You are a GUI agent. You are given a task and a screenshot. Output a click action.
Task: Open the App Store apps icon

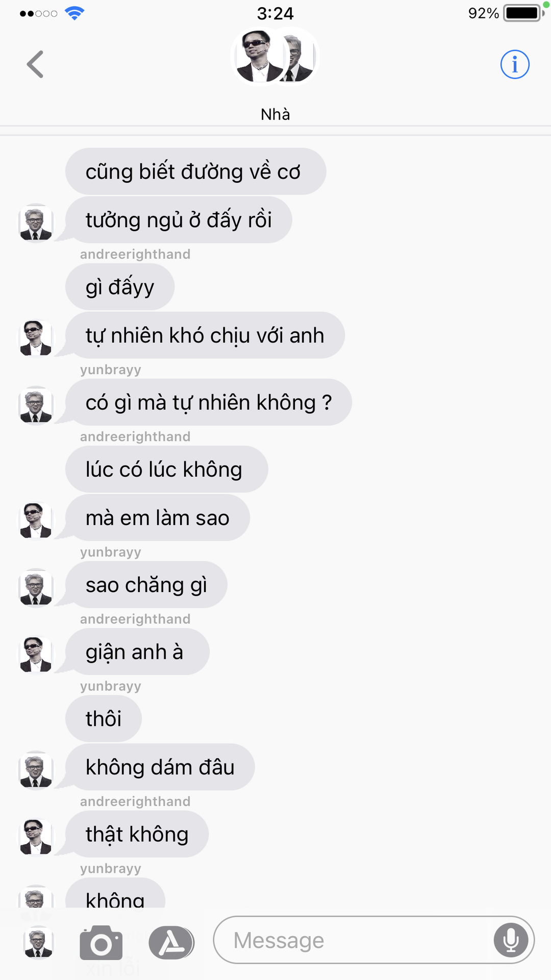(x=171, y=942)
